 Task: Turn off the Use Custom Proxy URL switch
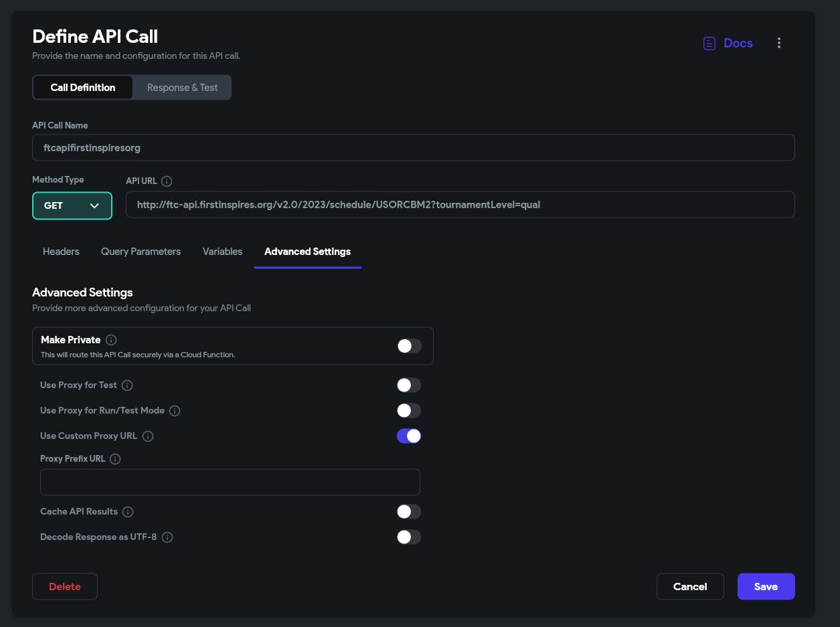409,436
